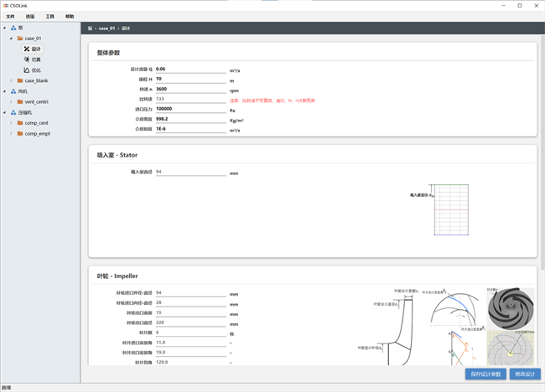The height and width of the screenshot is (392, 545).
Task: Click the 风机 (Fan) category icon
Action: pos(12,91)
